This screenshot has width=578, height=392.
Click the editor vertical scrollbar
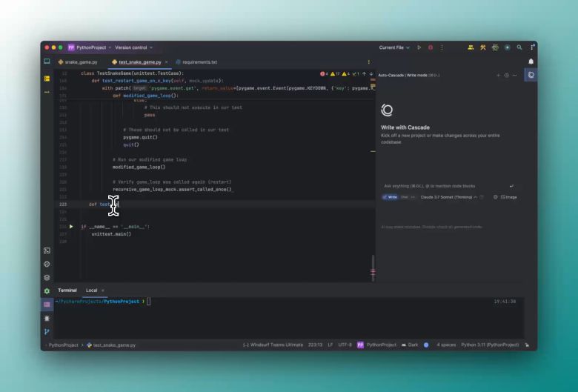(x=373, y=267)
